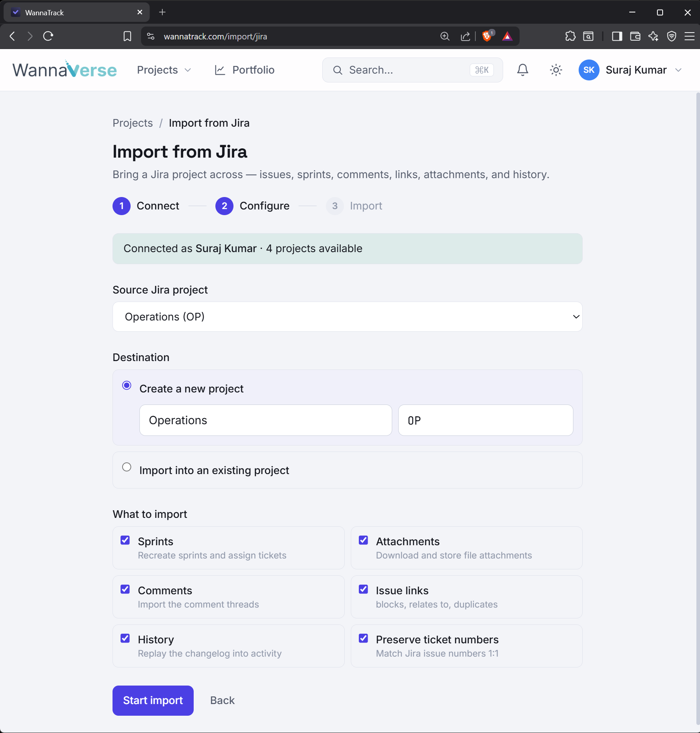Click the page vertical scrollbar
The image size is (700, 733).
(698, 408)
